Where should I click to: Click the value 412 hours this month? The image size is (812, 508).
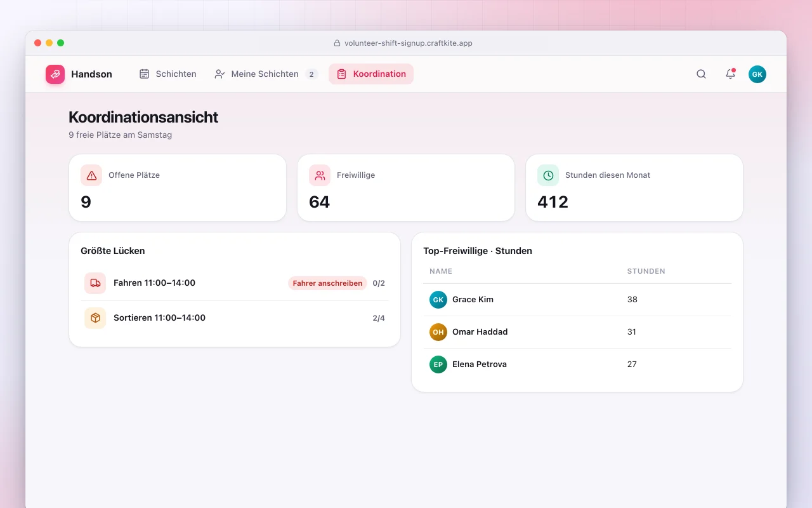click(553, 202)
